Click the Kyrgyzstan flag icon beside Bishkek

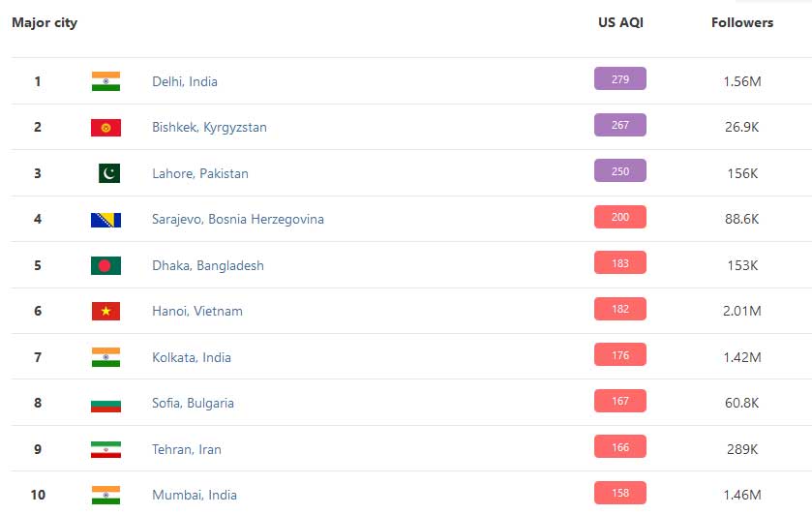(x=105, y=128)
